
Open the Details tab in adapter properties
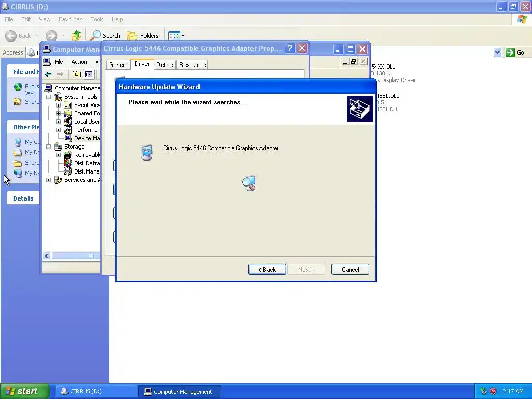coord(165,65)
